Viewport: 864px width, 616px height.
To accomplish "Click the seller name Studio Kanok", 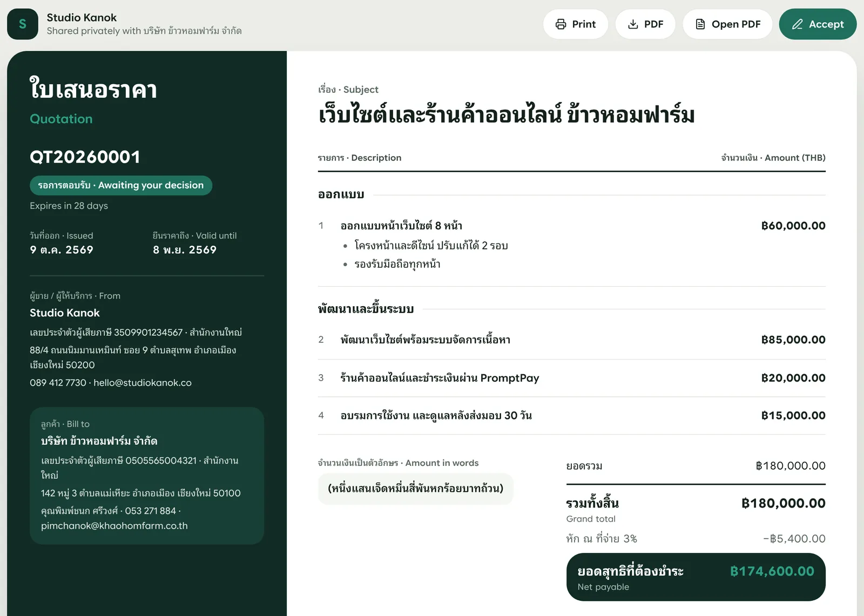I will pos(65,313).
